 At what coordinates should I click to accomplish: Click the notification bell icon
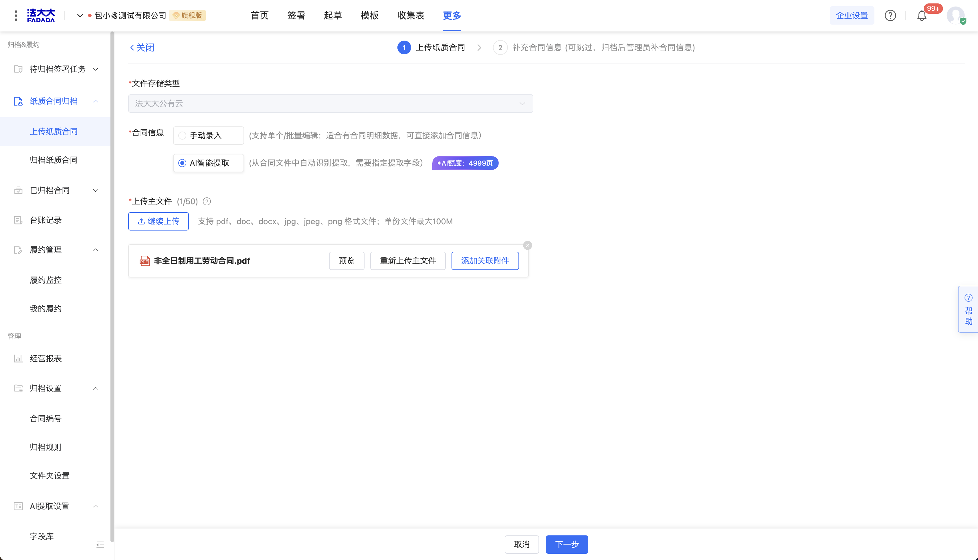(921, 16)
